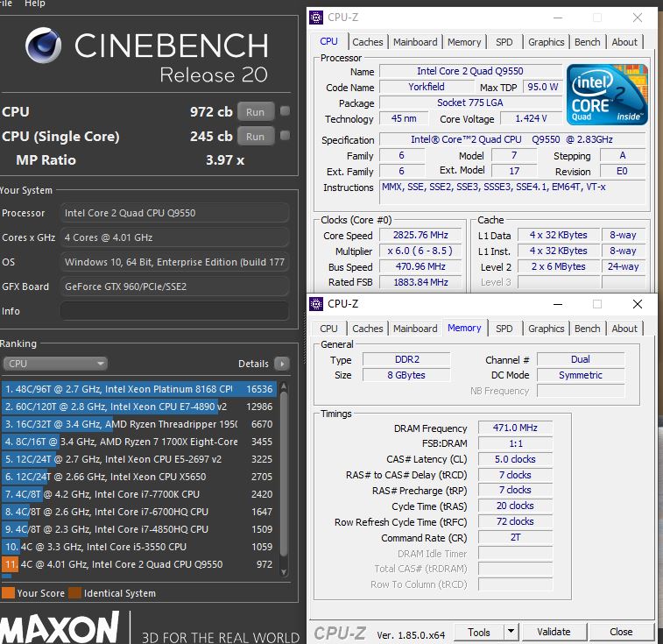663x644 pixels.
Task: Click the upper CPU-Z window title icon
Action: pos(316,18)
